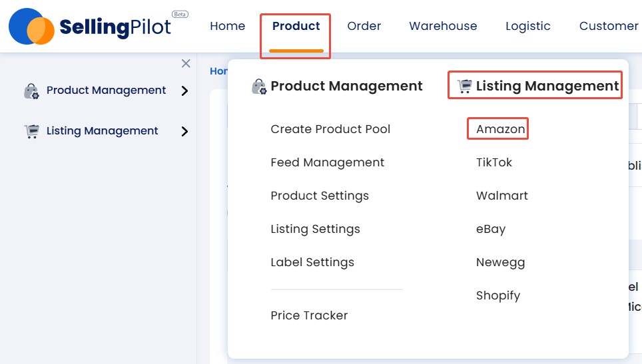This screenshot has width=642, height=364.
Task: Select Create Product Pool
Action: [330, 129]
